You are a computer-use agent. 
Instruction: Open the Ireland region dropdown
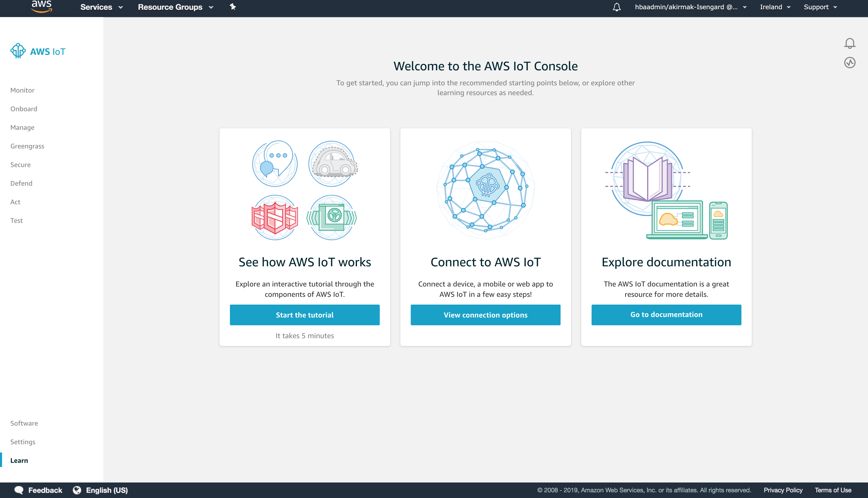point(775,7)
